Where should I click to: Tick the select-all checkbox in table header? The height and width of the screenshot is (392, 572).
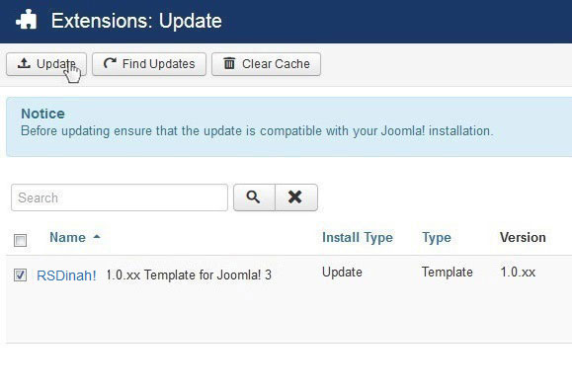point(20,240)
